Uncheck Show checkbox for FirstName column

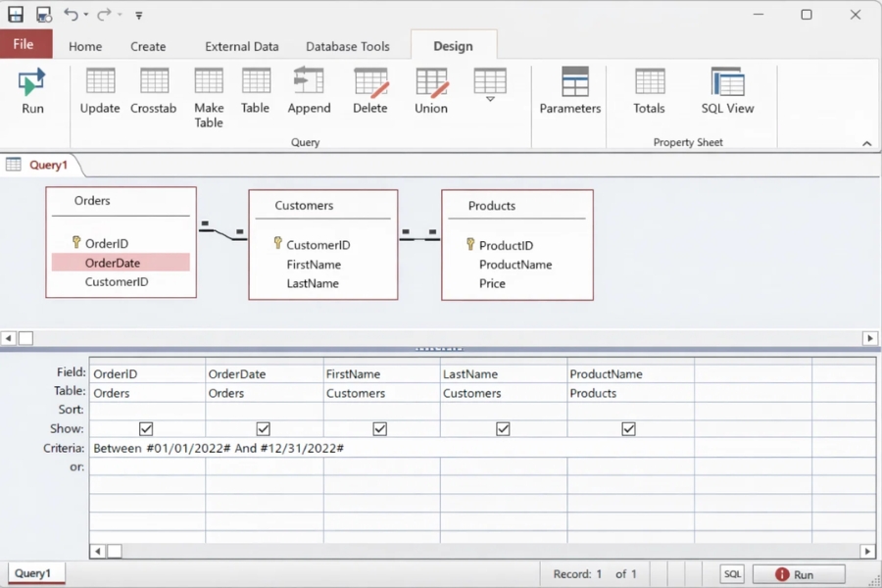click(380, 429)
